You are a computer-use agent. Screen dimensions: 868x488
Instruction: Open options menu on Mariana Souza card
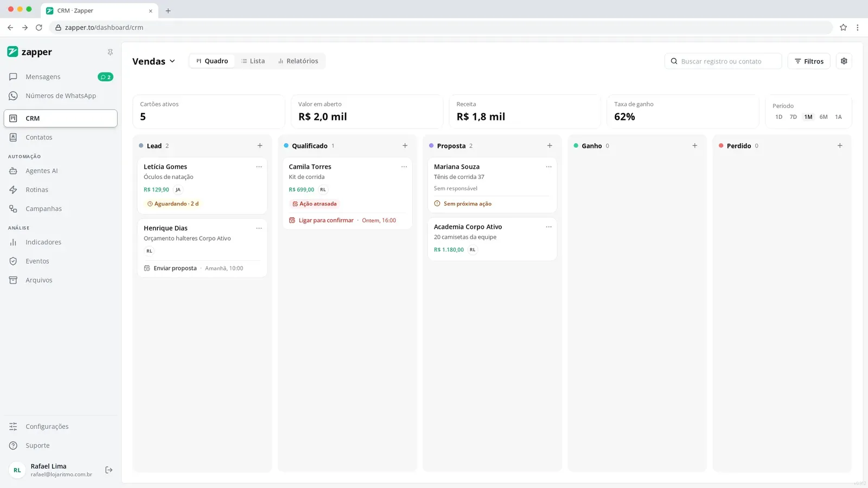[548, 167]
